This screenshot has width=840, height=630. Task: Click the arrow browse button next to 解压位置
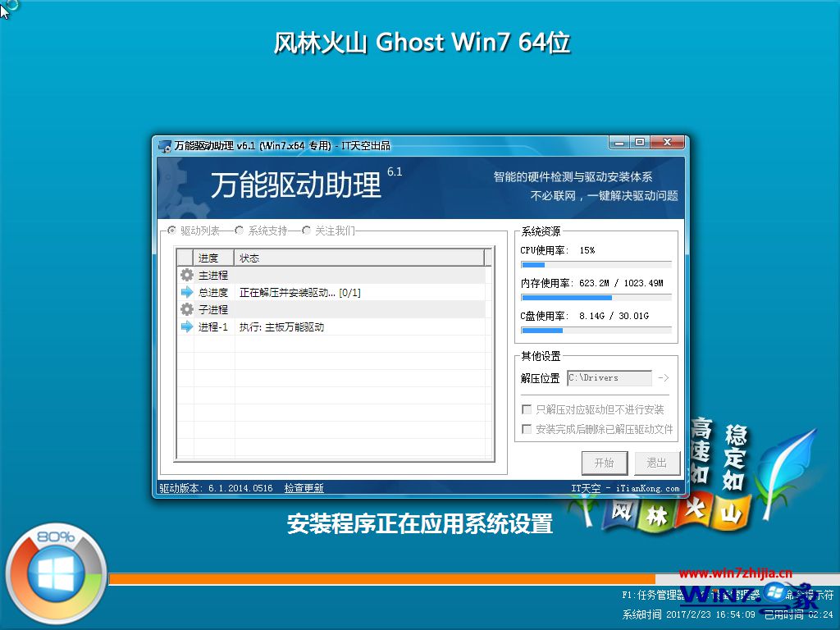pos(663,377)
